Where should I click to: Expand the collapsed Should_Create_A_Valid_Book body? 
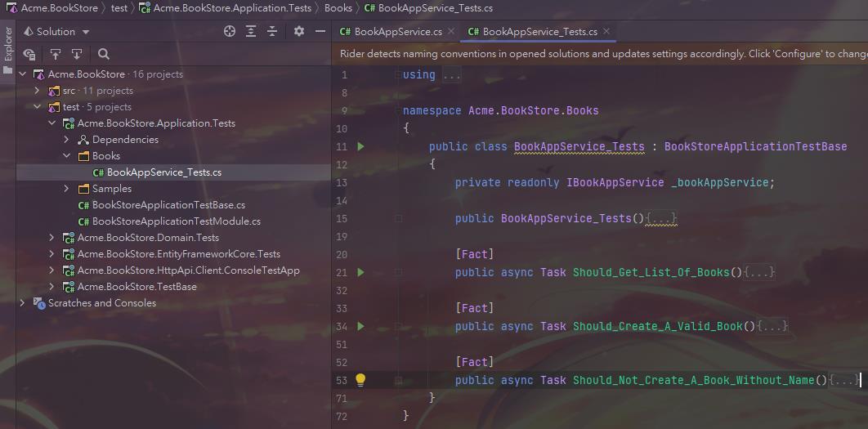point(772,326)
